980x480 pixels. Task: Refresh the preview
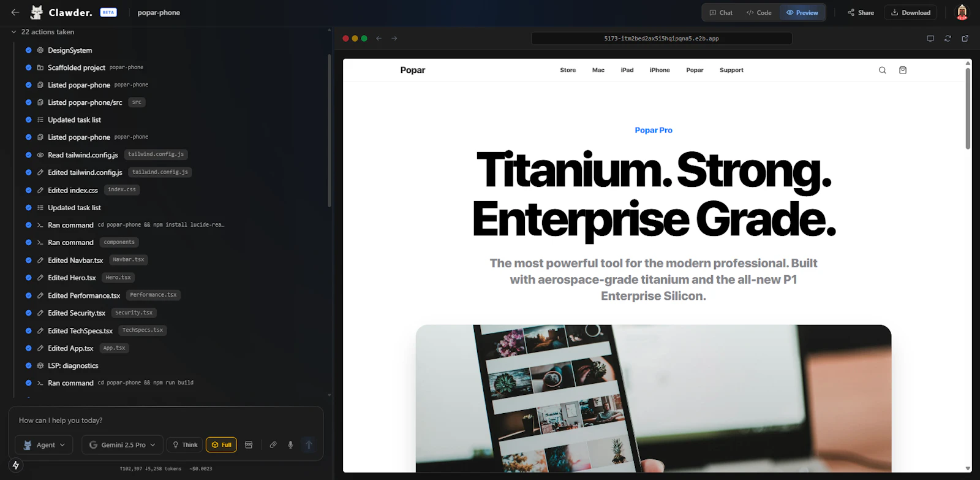click(x=948, y=39)
